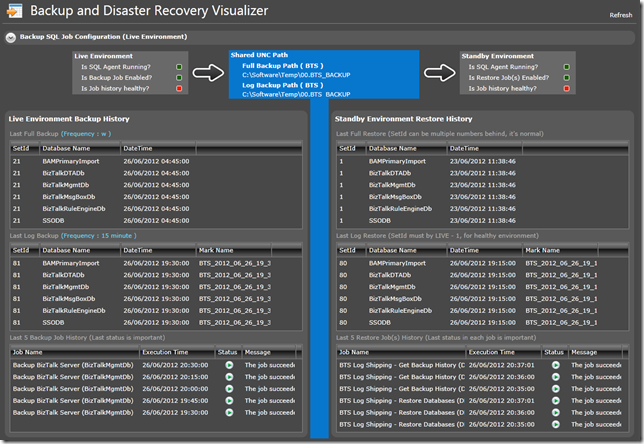Click the Refresh link in the header
The height and width of the screenshot is (444, 644).
tap(620, 15)
